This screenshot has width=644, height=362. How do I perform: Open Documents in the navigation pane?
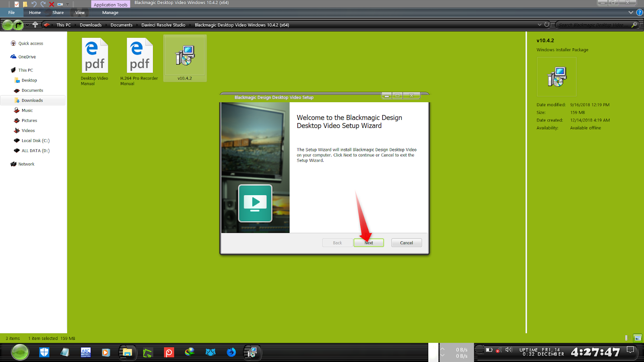pyautogui.click(x=32, y=90)
